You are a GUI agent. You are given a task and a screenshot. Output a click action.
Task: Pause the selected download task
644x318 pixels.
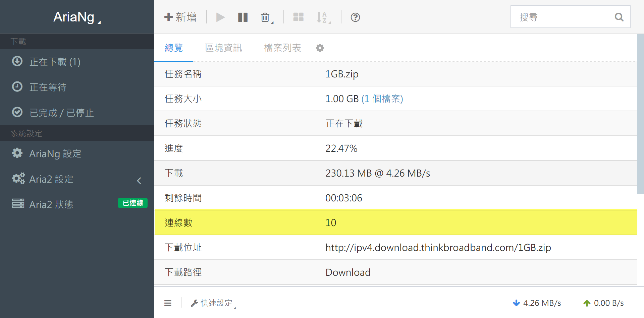click(243, 17)
